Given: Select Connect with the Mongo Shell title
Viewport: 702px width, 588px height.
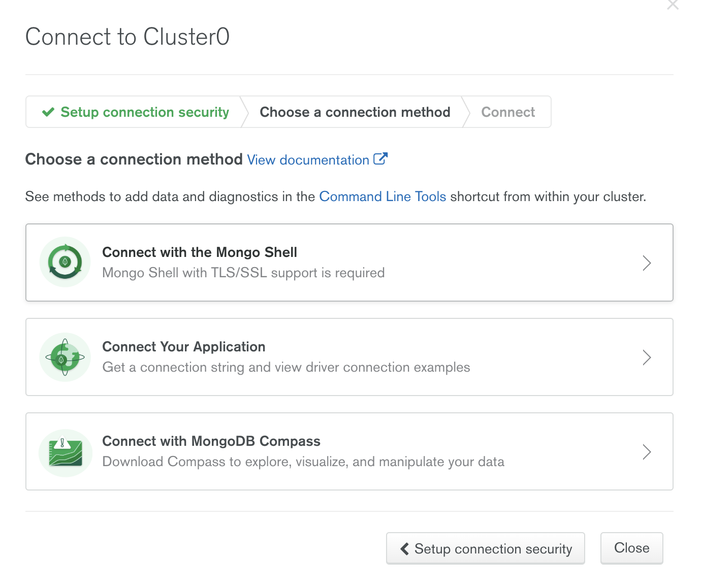Looking at the screenshot, I should click(x=200, y=252).
